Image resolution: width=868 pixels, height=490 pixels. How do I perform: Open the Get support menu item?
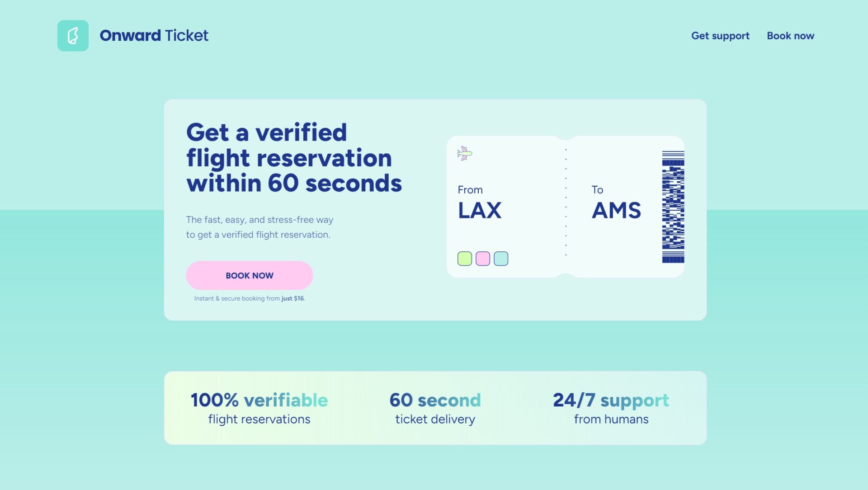coord(720,36)
